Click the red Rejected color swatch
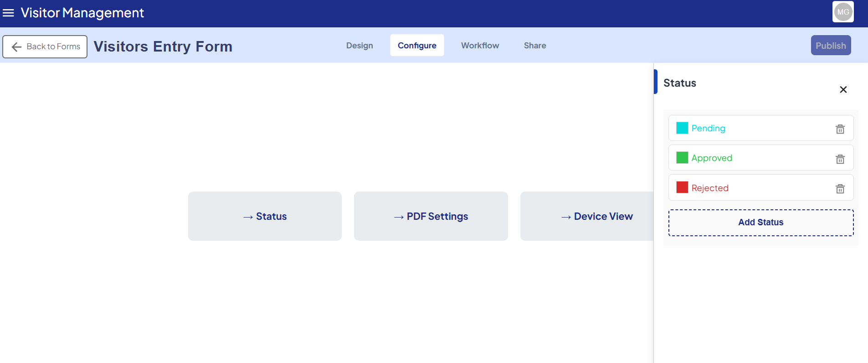Screen dimensions: 868x363 [682, 187]
